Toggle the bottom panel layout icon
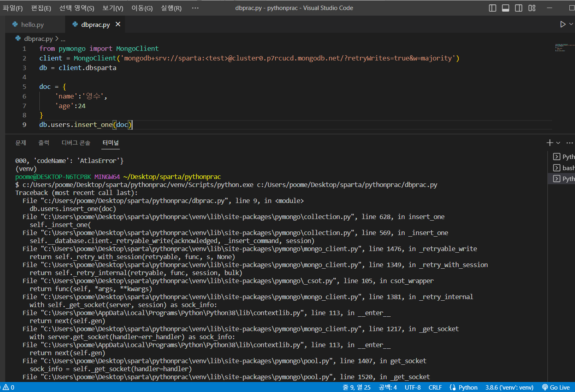 pyautogui.click(x=506, y=8)
